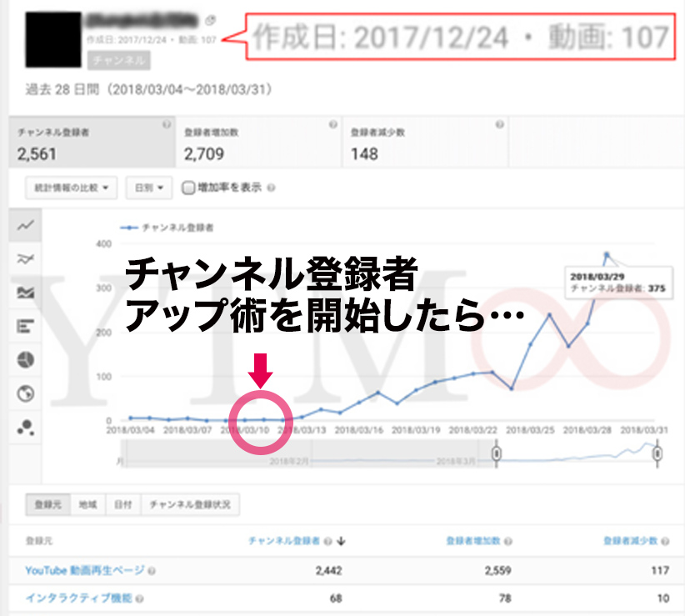Expand the 日別 interval dropdown

148,188
